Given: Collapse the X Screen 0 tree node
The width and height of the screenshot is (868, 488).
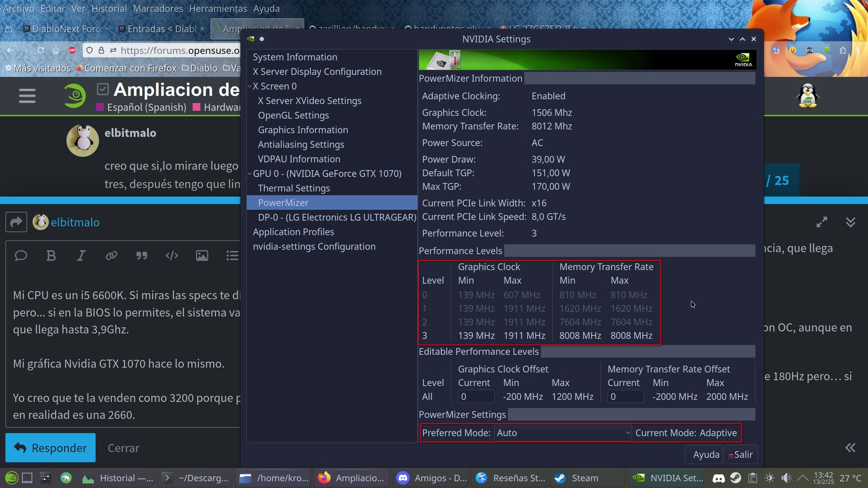Looking at the screenshot, I should coord(250,86).
